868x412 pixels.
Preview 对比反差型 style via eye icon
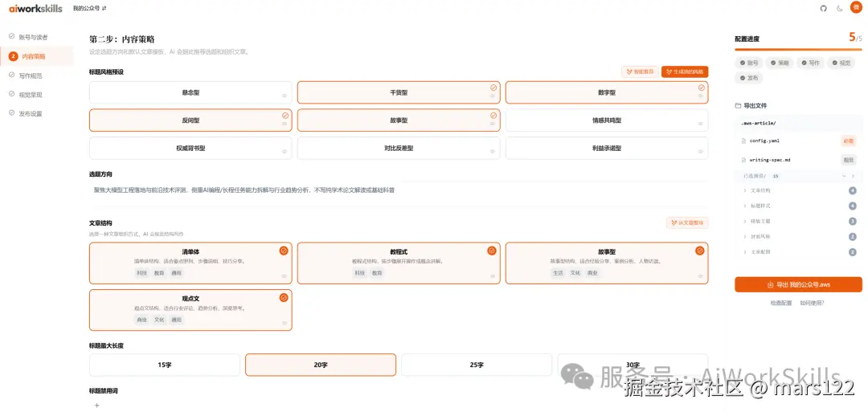click(493, 151)
